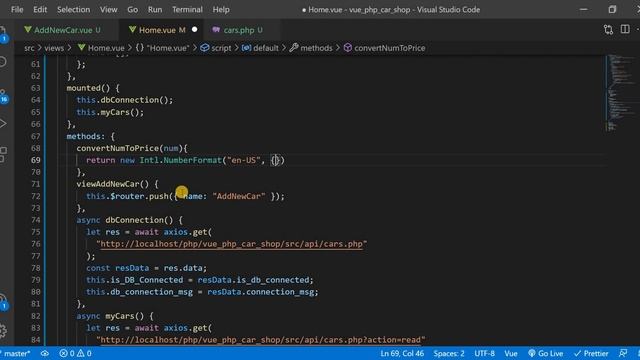
Task: Click the cars.php?action=read URL on line 84
Action: 261,340
